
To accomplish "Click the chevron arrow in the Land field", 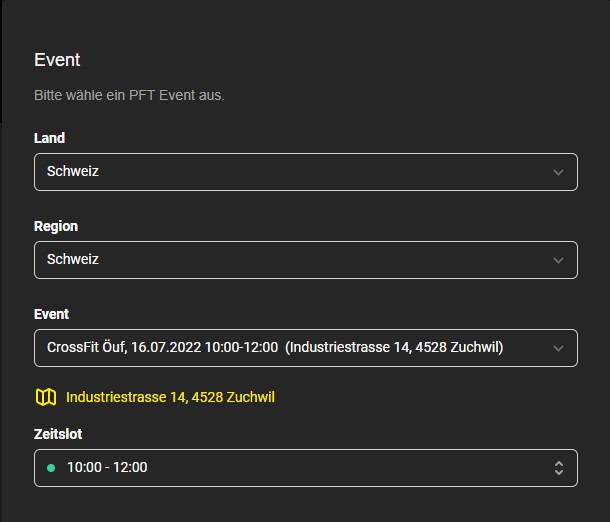I will (x=559, y=172).
